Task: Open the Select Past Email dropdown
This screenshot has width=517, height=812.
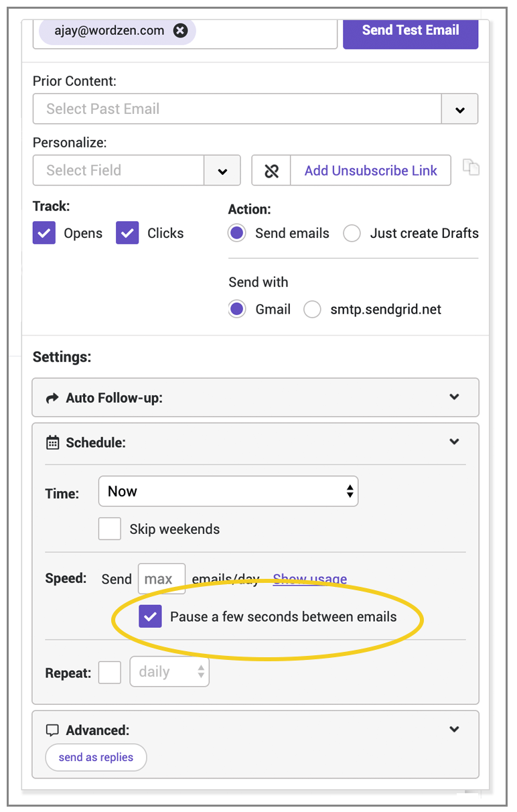Action: point(459,109)
